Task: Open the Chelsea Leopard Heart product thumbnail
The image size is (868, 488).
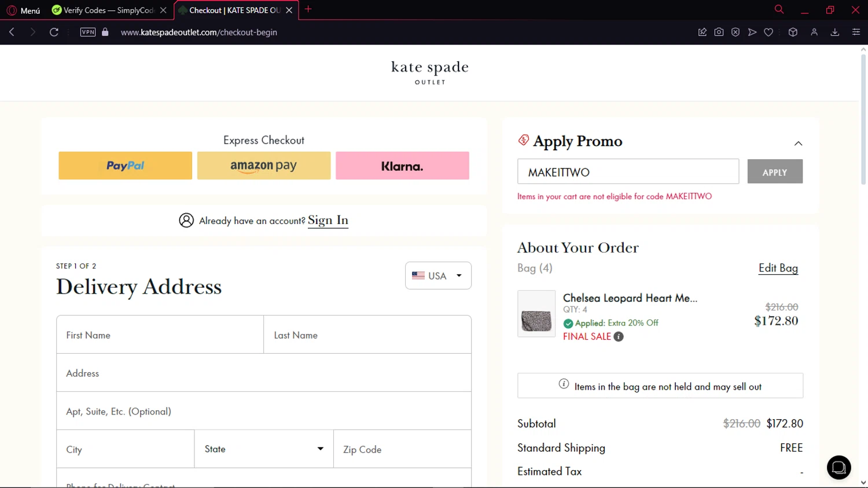Action: pyautogui.click(x=536, y=313)
